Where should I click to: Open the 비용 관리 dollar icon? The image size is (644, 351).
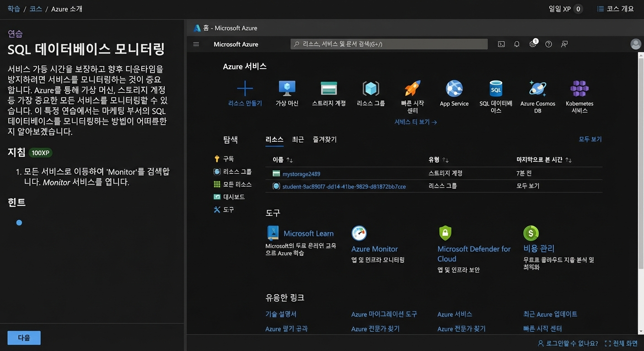(x=531, y=233)
